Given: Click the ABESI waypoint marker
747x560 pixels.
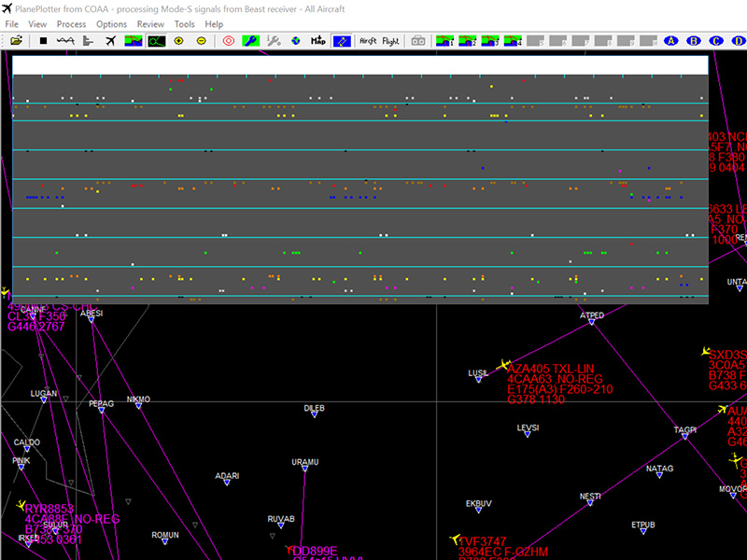Looking at the screenshot, I should pos(91,319).
